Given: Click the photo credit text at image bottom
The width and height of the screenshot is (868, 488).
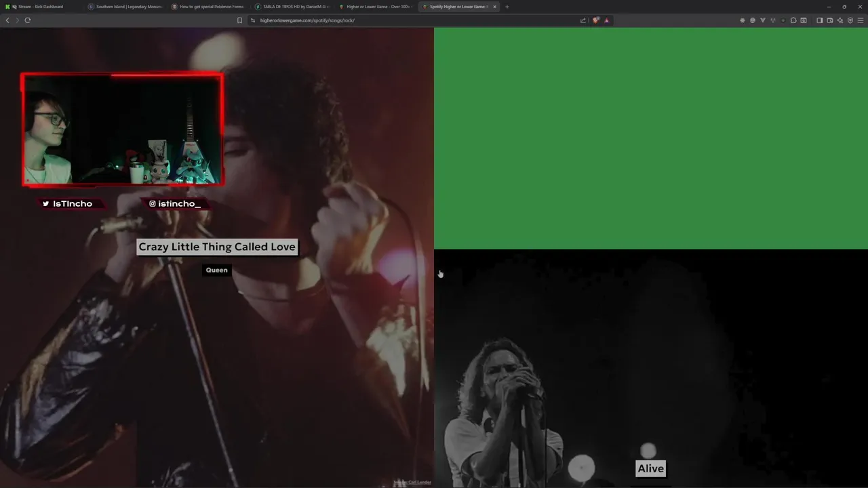Looking at the screenshot, I should click(x=412, y=483).
